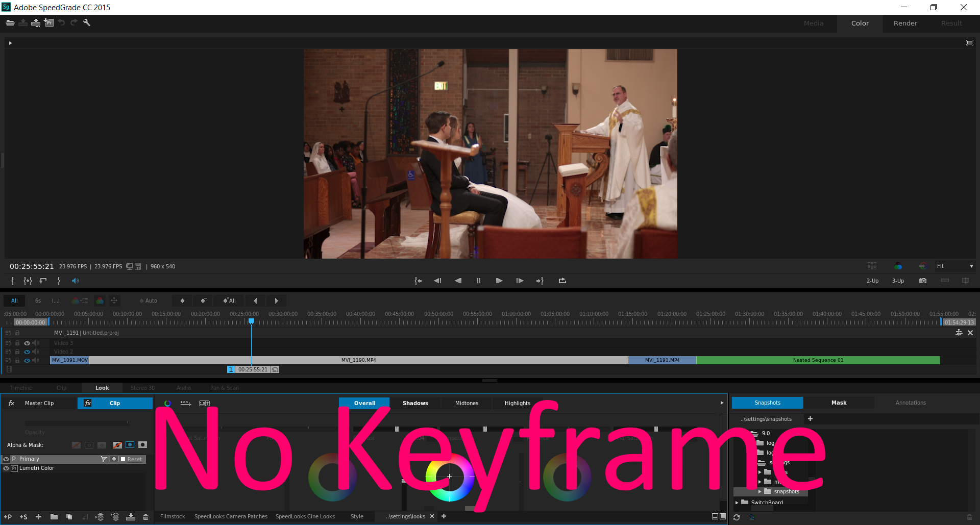
Task: Expand the snapshots folder tree item
Action: coord(761,491)
